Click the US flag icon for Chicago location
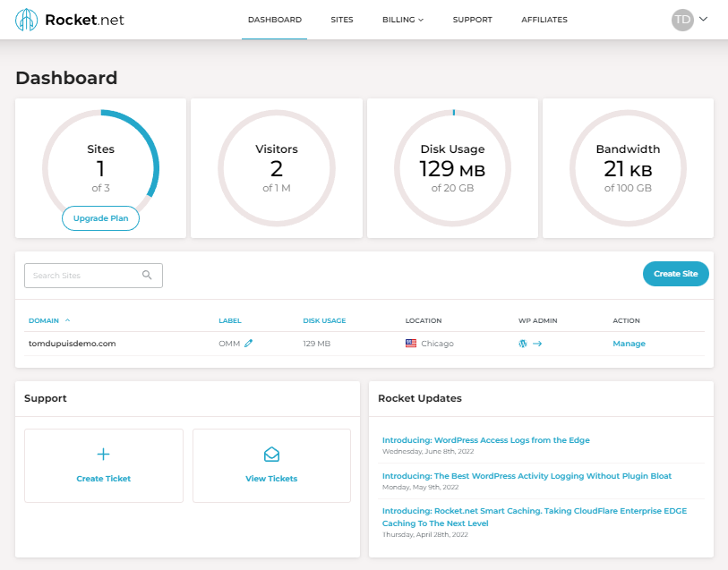This screenshot has width=728, height=570. pos(411,343)
